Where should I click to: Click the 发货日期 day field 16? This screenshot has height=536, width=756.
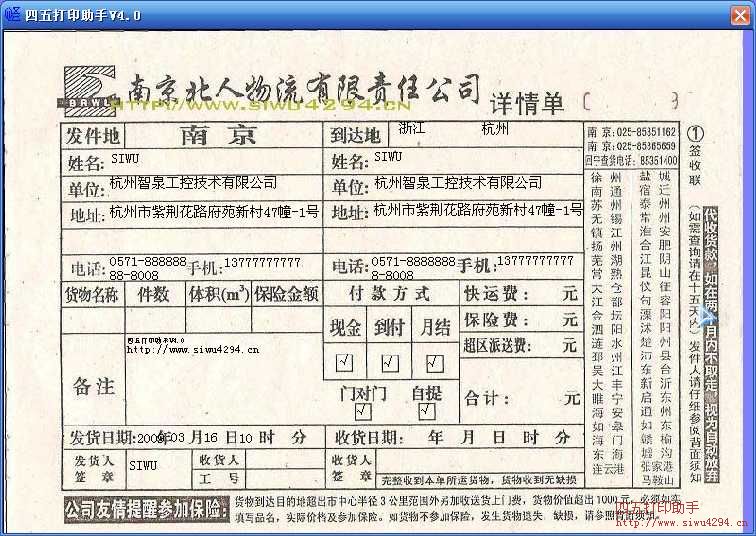click(210, 438)
